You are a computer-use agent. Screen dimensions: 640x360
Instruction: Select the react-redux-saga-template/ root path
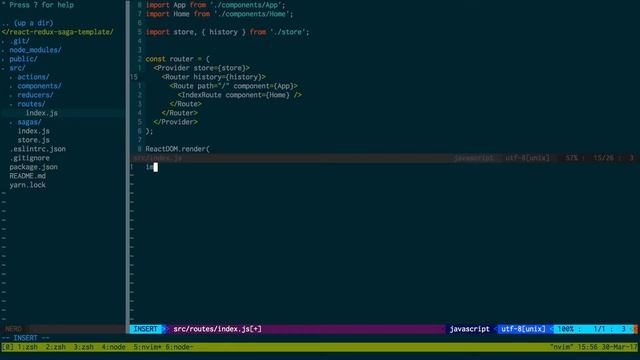(58, 32)
